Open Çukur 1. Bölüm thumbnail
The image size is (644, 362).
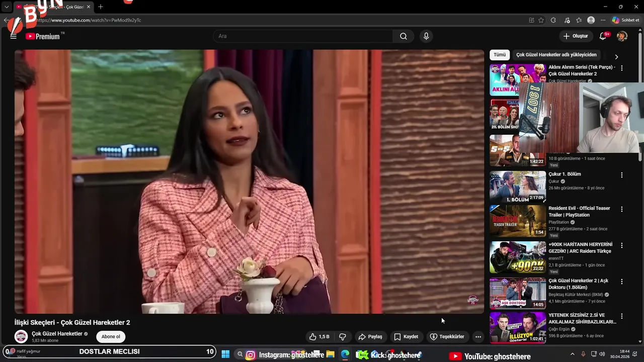pyautogui.click(x=518, y=187)
